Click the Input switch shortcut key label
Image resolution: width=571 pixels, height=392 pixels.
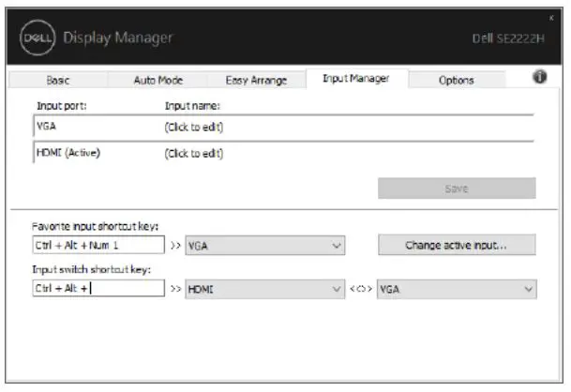pyautogui.click(x=91, y=269)
